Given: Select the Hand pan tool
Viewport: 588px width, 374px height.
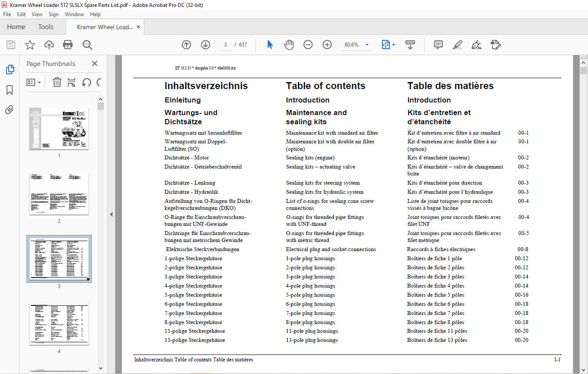Looking at the screenshot, I should 289,45.
